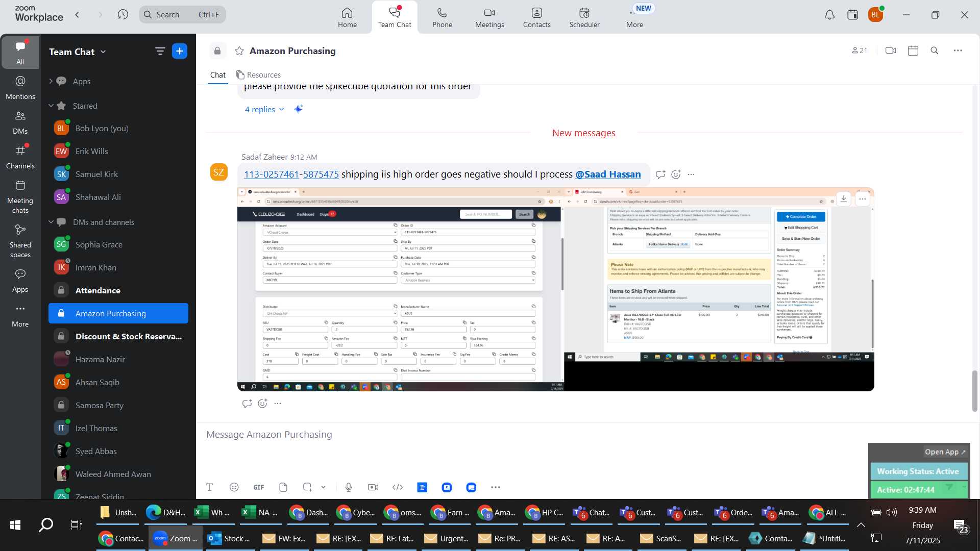Open DMs in left sidebar

[20, 122]
